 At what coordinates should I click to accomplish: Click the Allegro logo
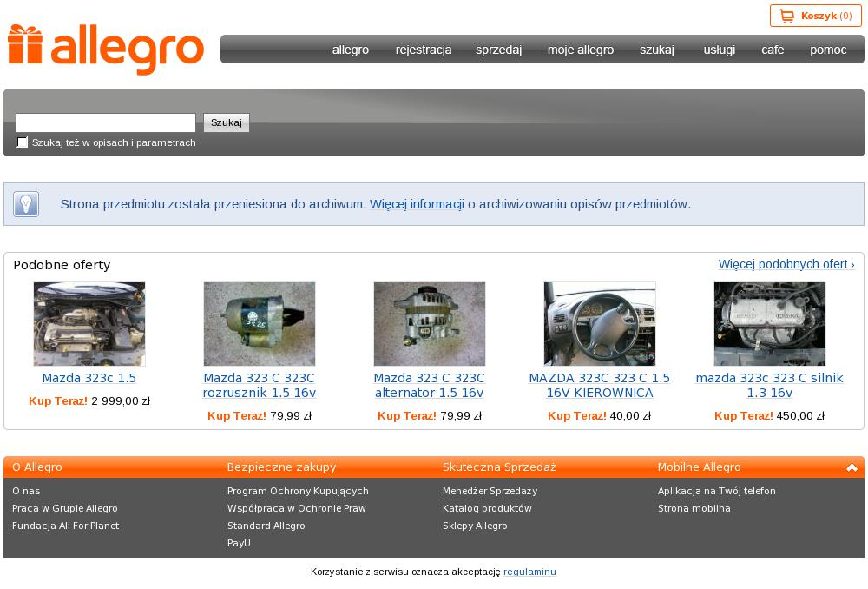tap(106, 50)
